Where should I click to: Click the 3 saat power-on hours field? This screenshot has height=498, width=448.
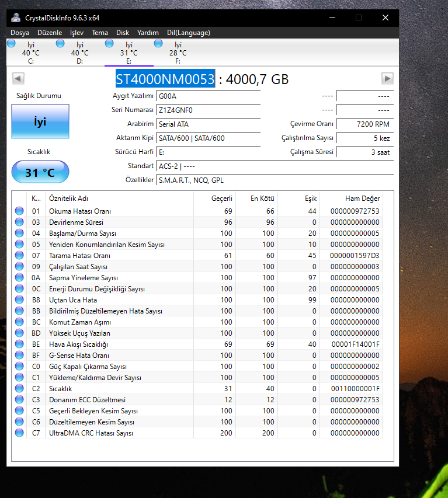(364, 152)
